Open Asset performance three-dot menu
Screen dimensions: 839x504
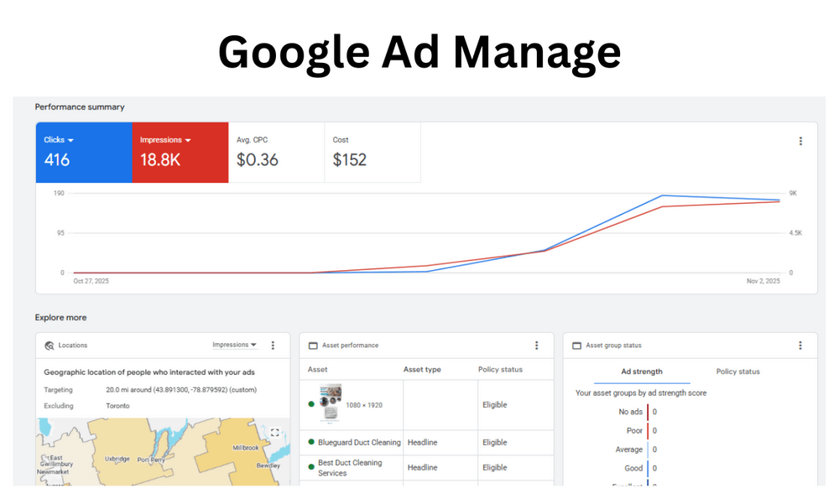[x=537, y=346]
